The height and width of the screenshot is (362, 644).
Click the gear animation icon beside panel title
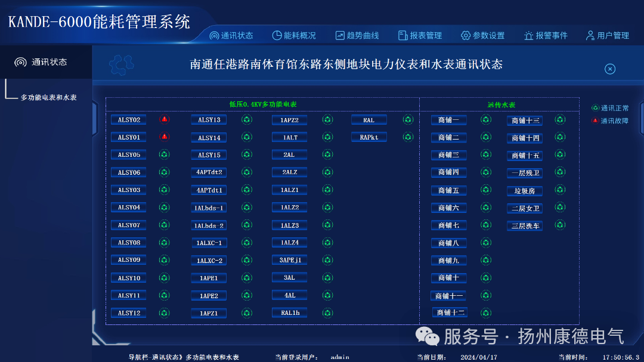tap(121, 64)
